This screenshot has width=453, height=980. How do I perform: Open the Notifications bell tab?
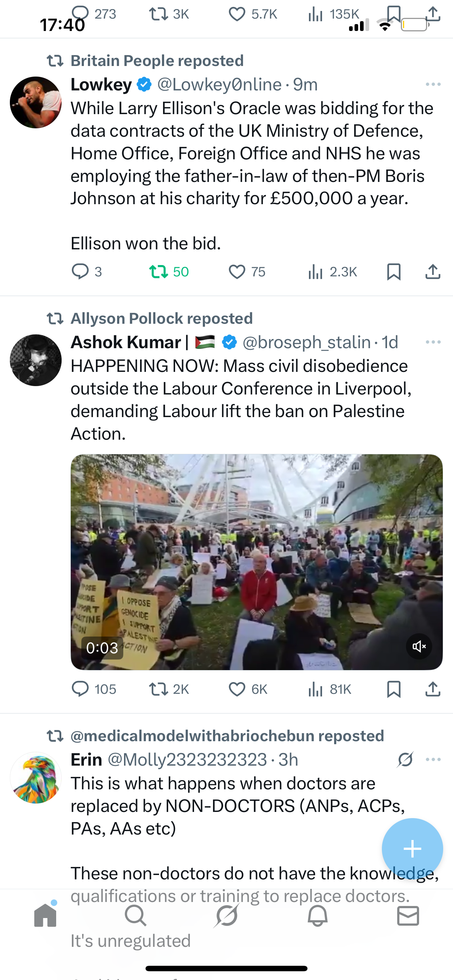pyautogui.click(x=317, y=916)
